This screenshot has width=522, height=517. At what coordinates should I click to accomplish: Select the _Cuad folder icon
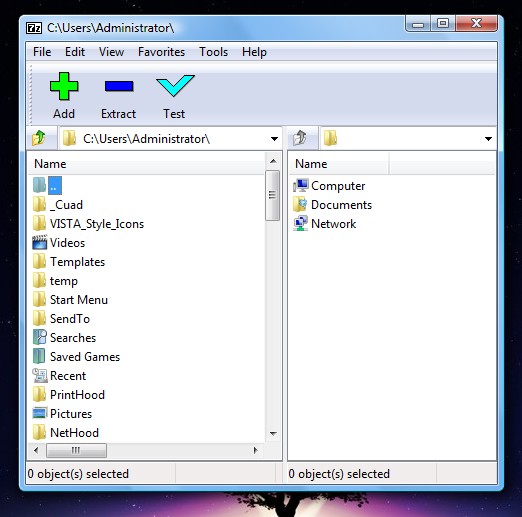tap(39, 204)
